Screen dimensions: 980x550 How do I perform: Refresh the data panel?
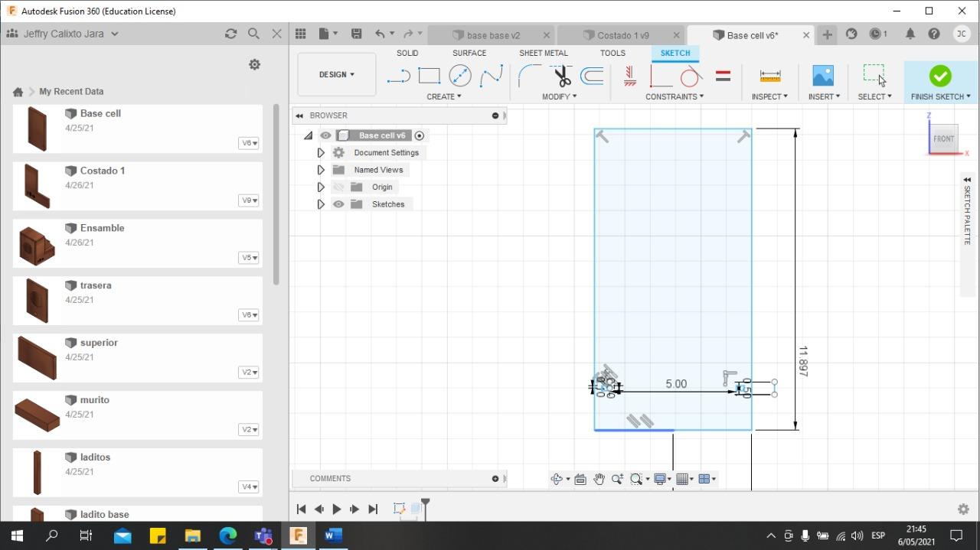point(230,34)
